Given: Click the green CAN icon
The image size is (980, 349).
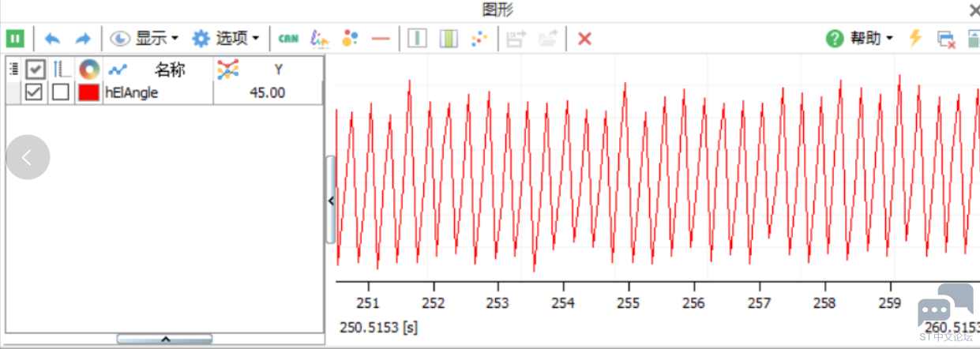Looking at the screenshot, I should pos(288,38).
